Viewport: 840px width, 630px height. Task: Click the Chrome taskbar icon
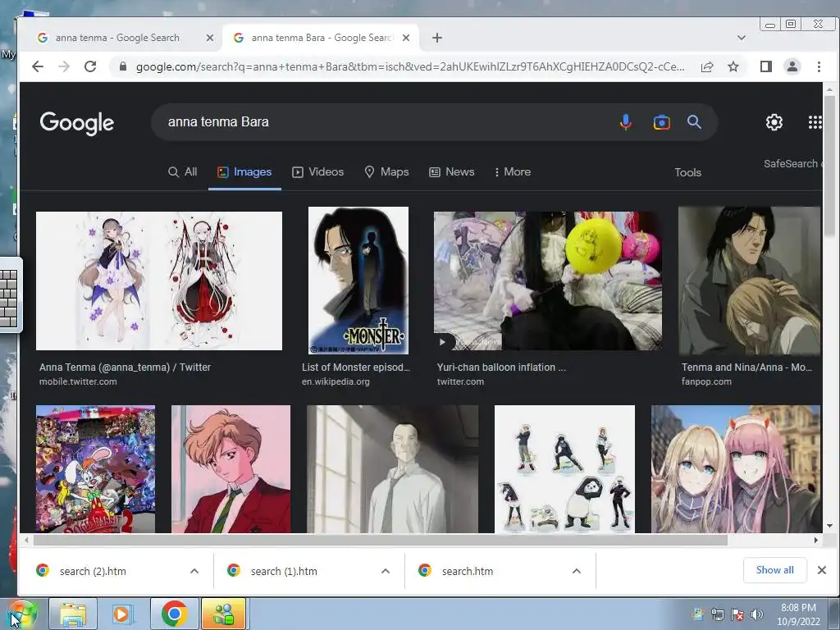click(x=174, y=614)
